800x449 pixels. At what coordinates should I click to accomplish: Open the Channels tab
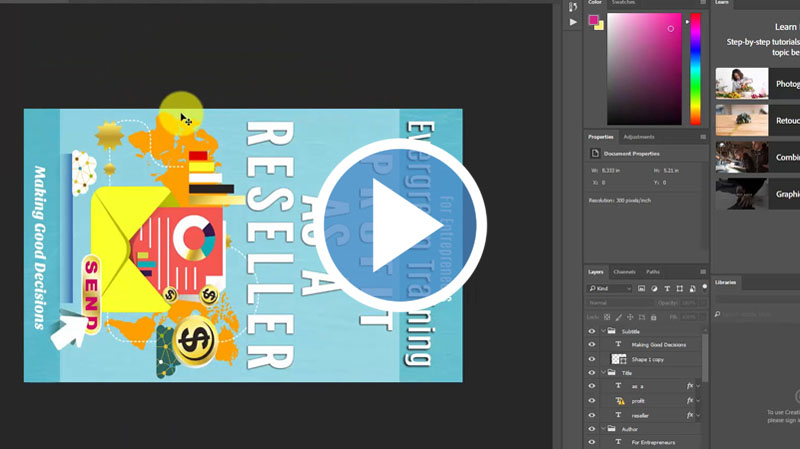[624, 272]
